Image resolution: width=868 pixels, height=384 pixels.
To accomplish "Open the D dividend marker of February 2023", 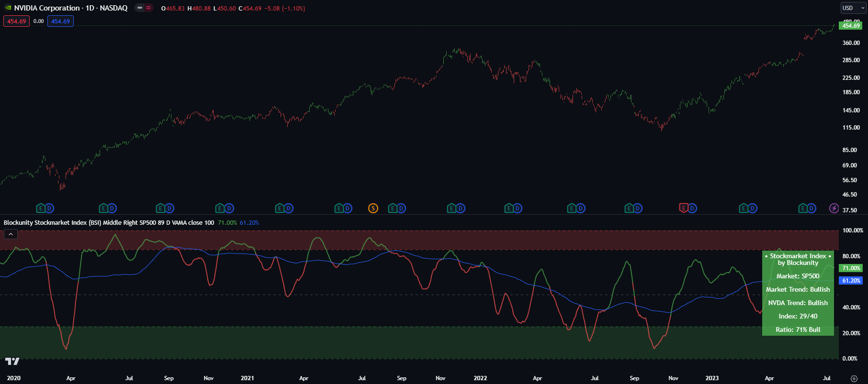I will pyautogui.click(x=752, y=208).
